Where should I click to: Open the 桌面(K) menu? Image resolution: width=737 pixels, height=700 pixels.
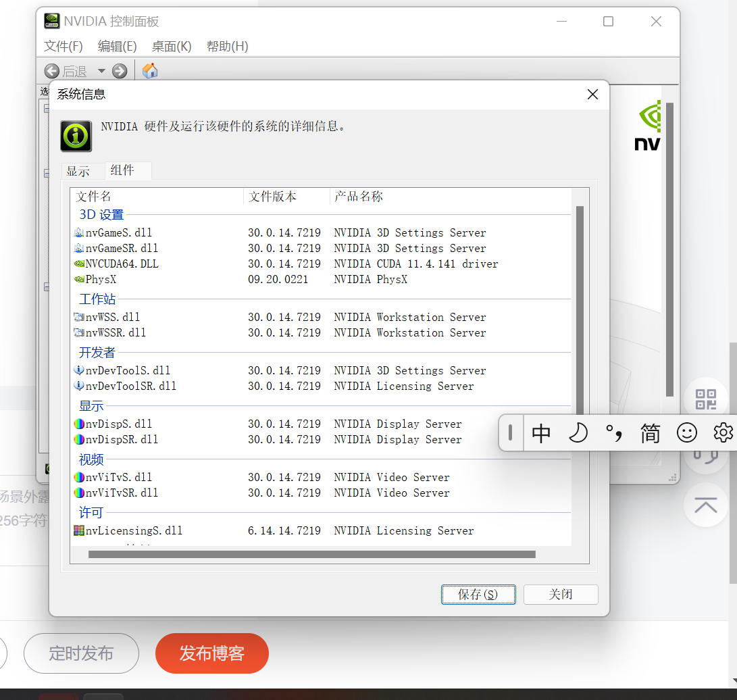[172, 46]
